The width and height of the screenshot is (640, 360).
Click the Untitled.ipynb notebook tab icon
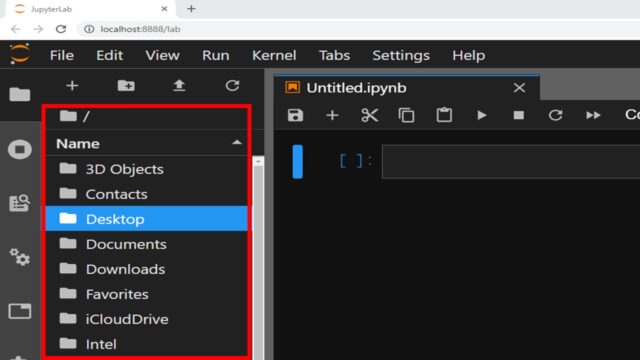point(293,87)
